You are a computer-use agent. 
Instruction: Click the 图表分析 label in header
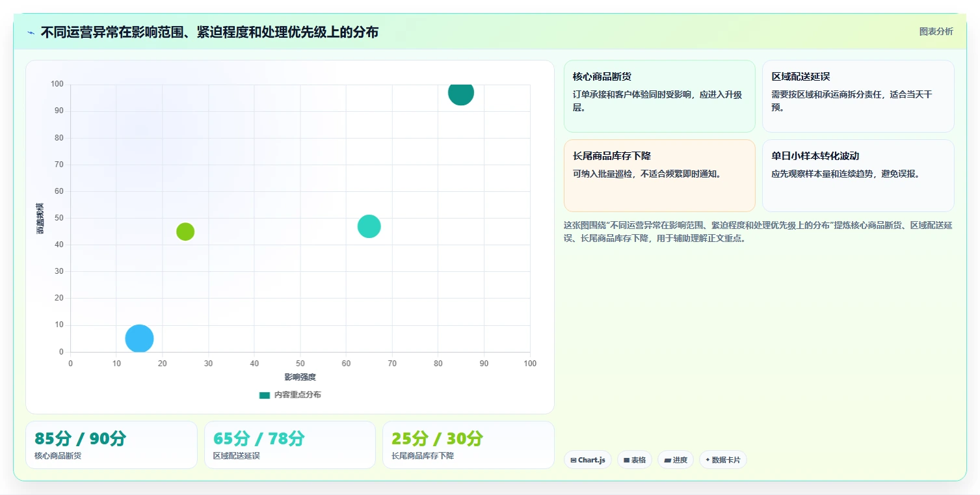pyautogui.click(x=936, y=31)
